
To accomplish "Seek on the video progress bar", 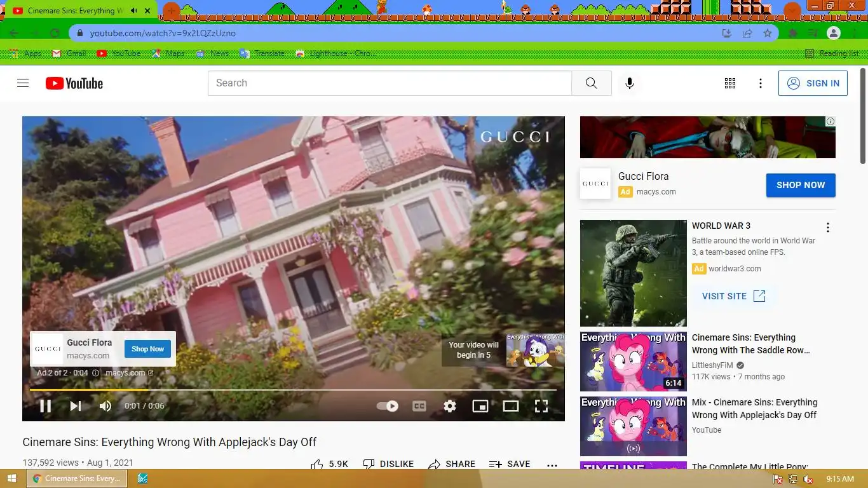I will click(x=293, y=390).
